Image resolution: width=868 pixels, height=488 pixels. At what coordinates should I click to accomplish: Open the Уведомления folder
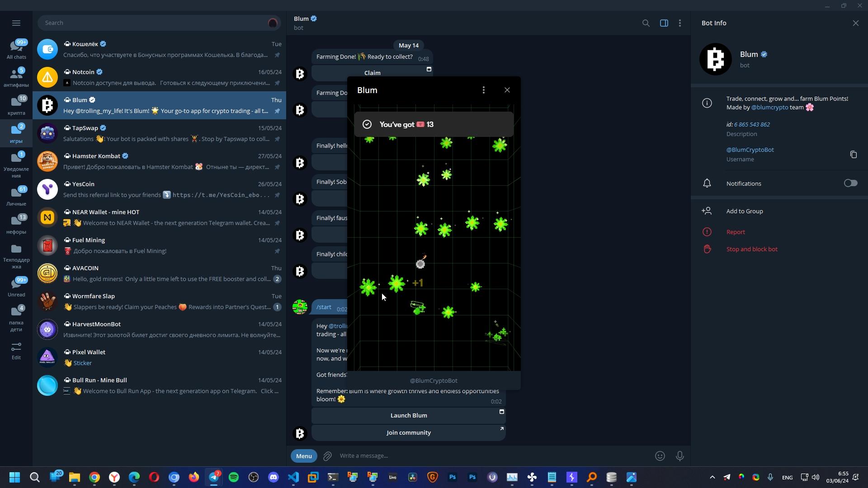click(x=16, y=165)
